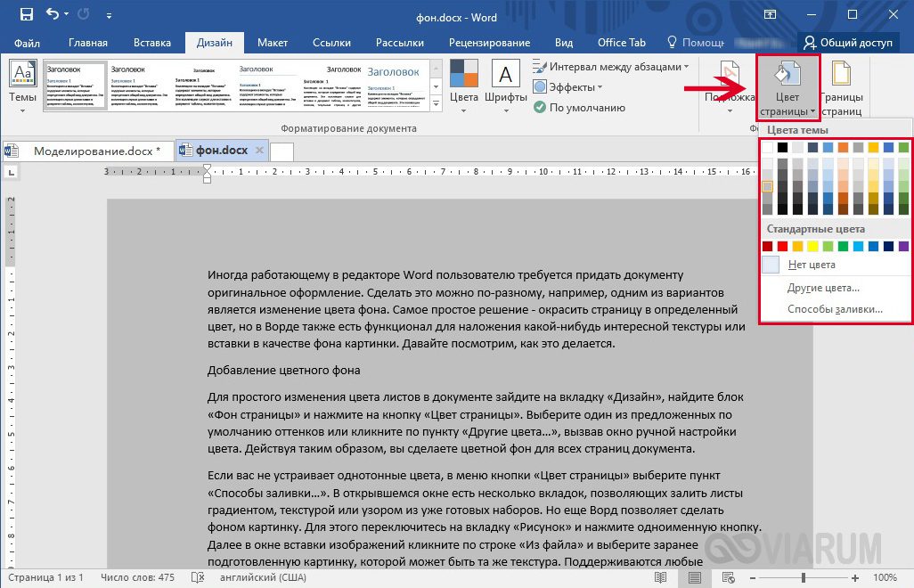
Task: Switch to Web Layout view
Action: click(x=728, y=577)
